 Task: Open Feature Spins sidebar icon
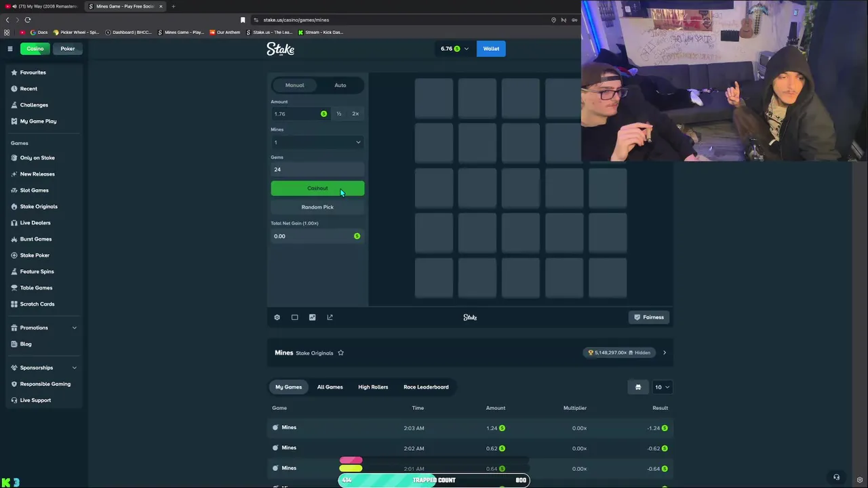tap(14, 272)
